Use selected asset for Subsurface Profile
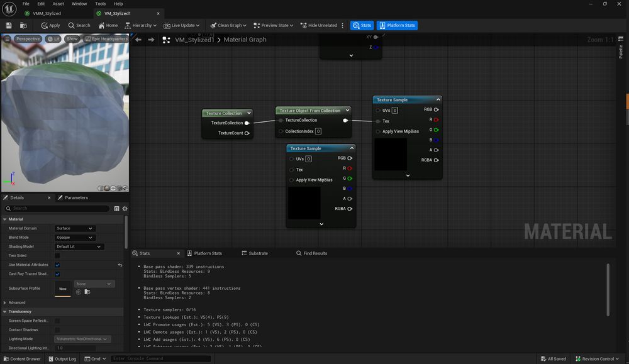Screen dimensions: 629x364 click(79, 292)
